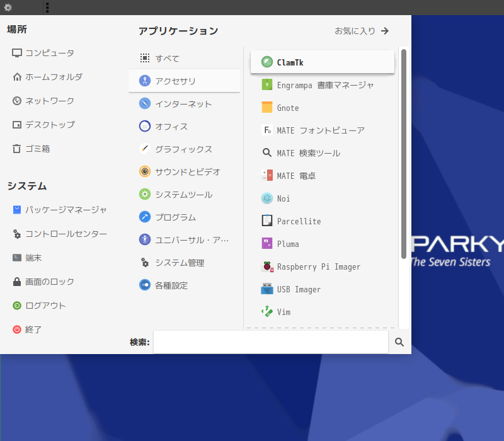Select オフィス category icon
The image size is (504, 441).
pyautogui.click(x=145, y=126)
